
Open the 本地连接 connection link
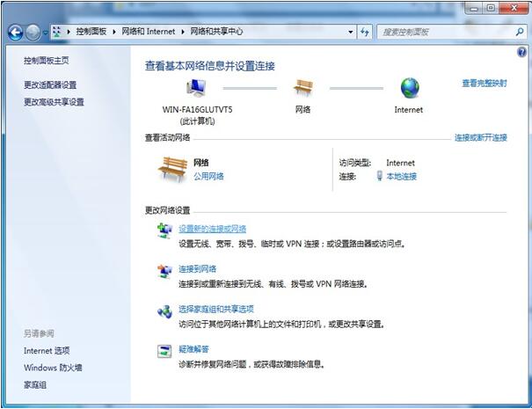pyautogui.click(x=401, y=176)
